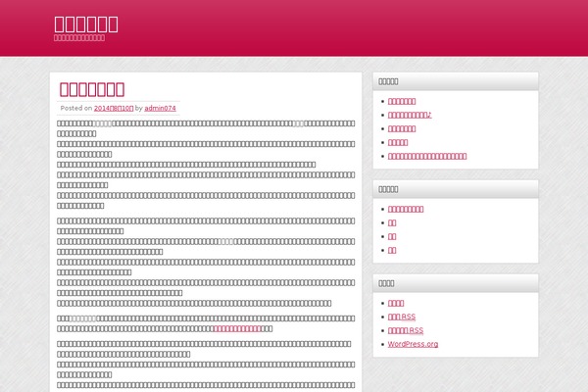Open the first link in the last sidebar widget

coord(396,303)
